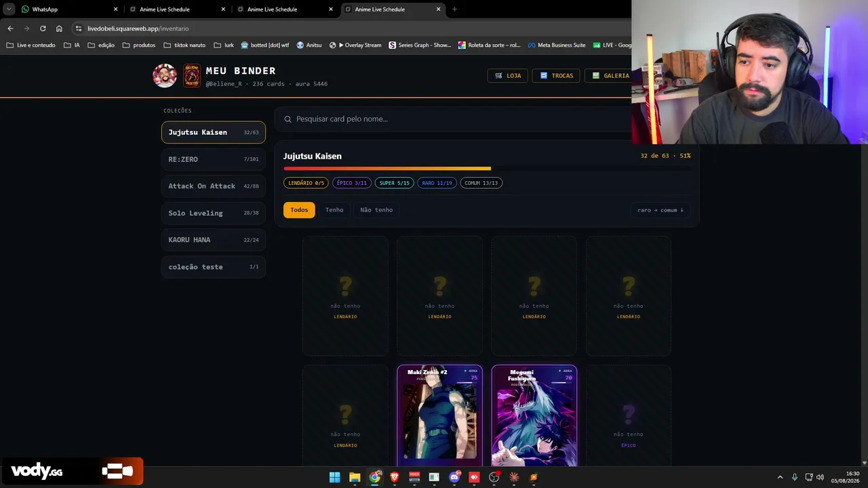Viewport: 868px width, 488px height.
Task: Open a new browser tab with plus
Action: tap(454, 9)
